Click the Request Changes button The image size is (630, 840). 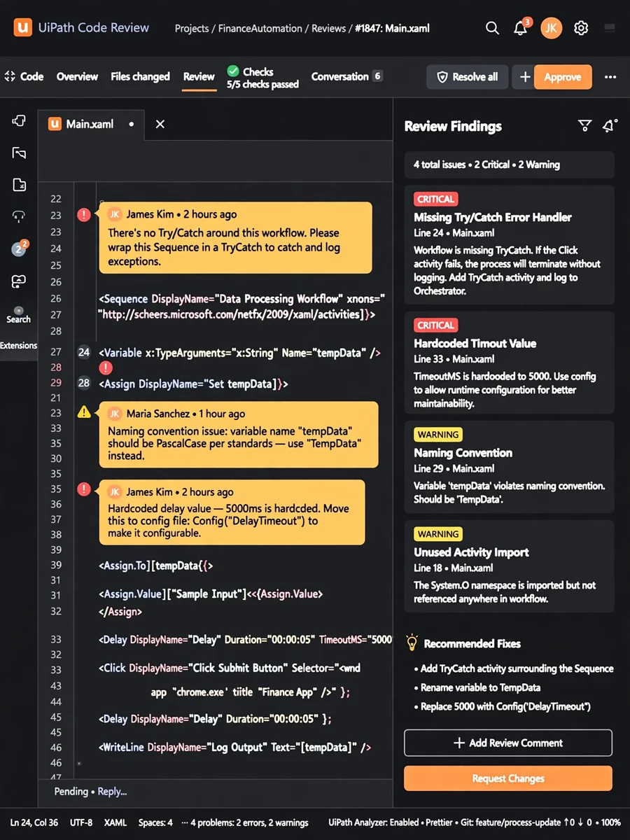point(508,778)
